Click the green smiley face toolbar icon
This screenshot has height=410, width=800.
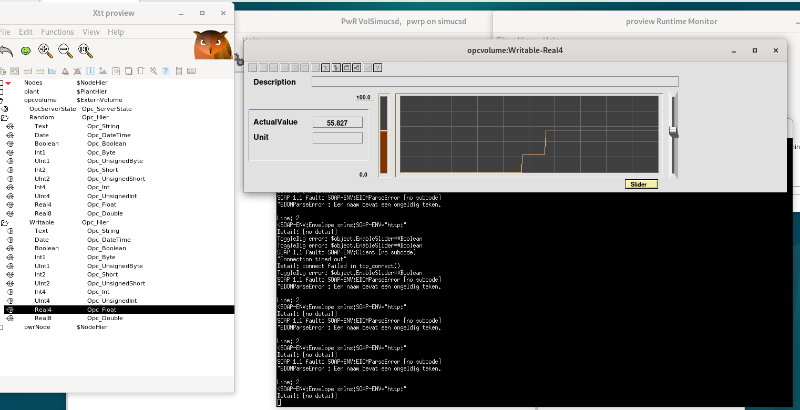pos(26,50)
